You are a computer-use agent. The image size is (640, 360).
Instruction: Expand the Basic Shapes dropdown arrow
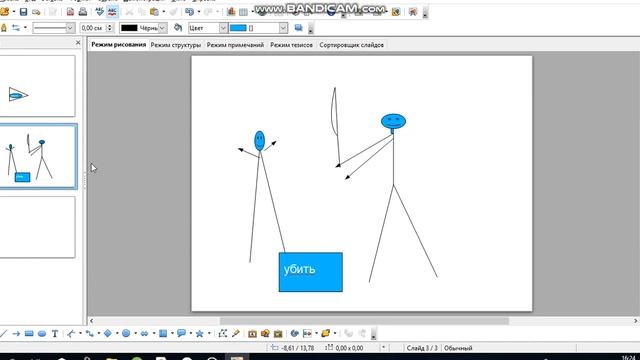[x=117, y=334]
